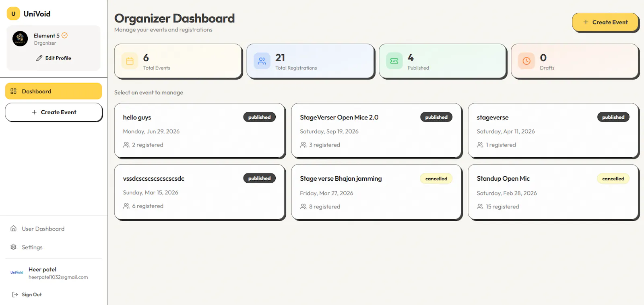Click the cancelled badge on Standup Open Mic
644x305 pixels.
pyautogui.click(x=613, y=179)
